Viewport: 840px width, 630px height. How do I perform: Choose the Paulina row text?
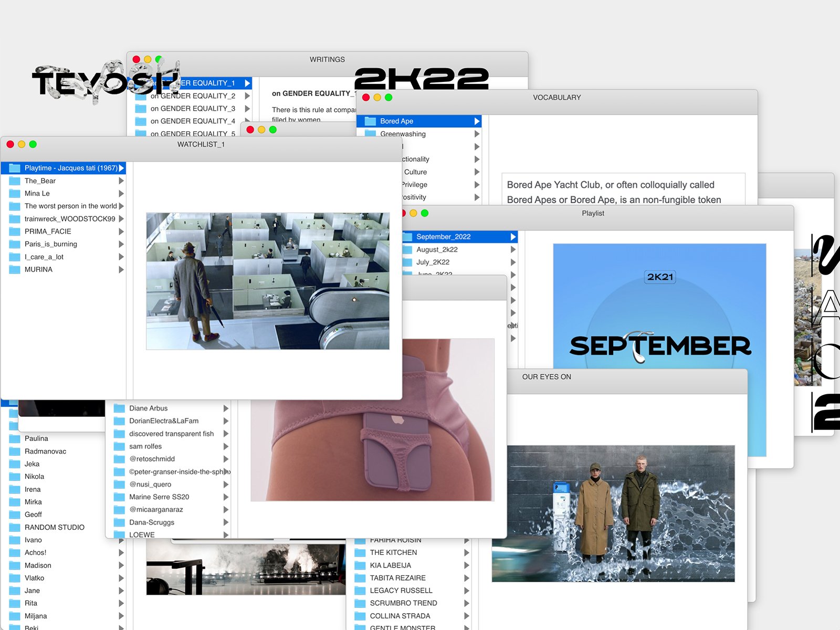coord(36,439)
